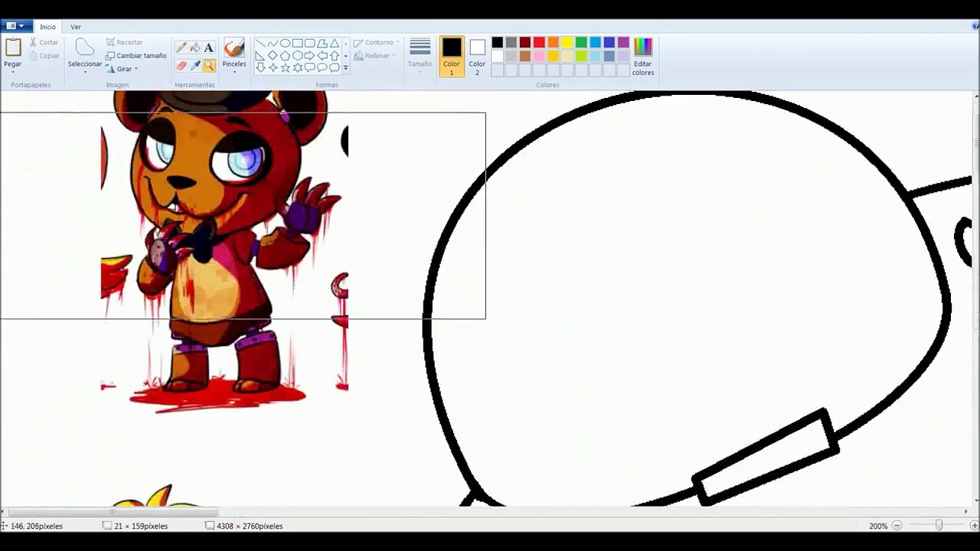980x551 pixels.
Task: Open the Paint application menu button
Action: [15, 26]
